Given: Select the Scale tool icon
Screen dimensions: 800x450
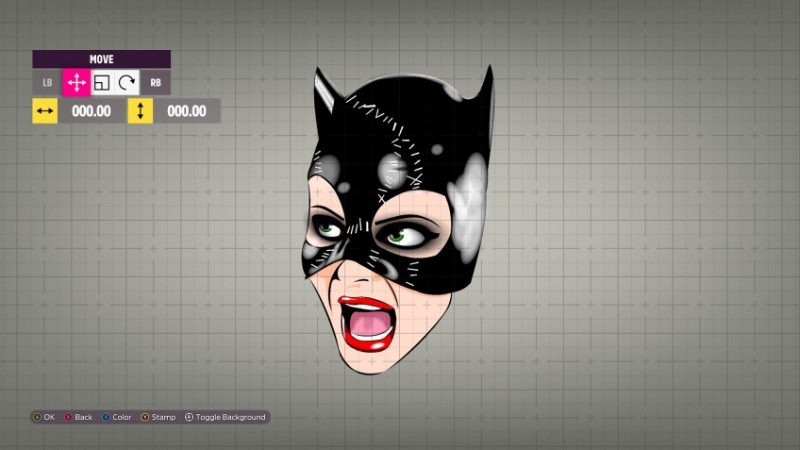Looking at the screenshot, I should coord(101,83).
